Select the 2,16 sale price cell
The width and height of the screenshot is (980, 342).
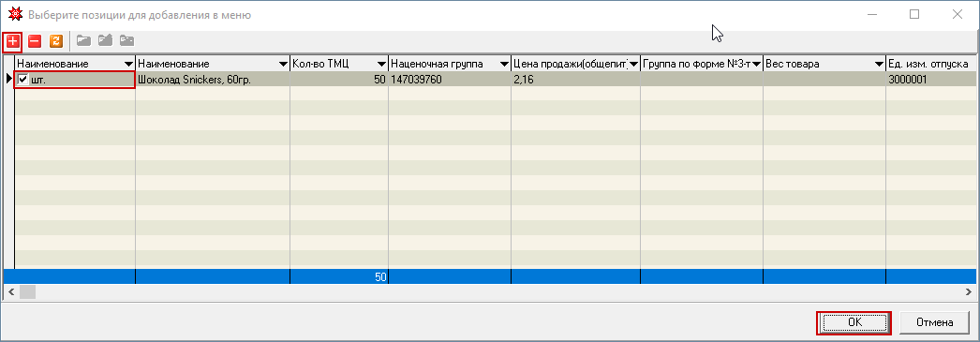click(x=575, y=80)
